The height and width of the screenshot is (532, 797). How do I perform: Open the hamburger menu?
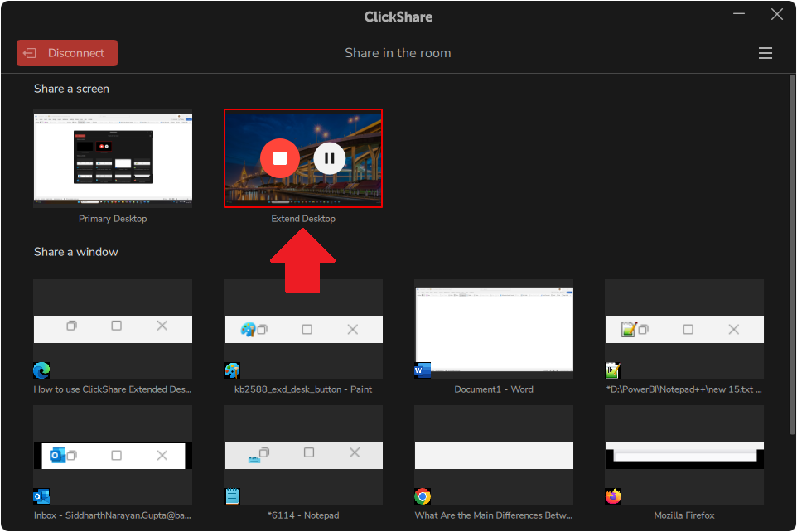click(765, 53)
